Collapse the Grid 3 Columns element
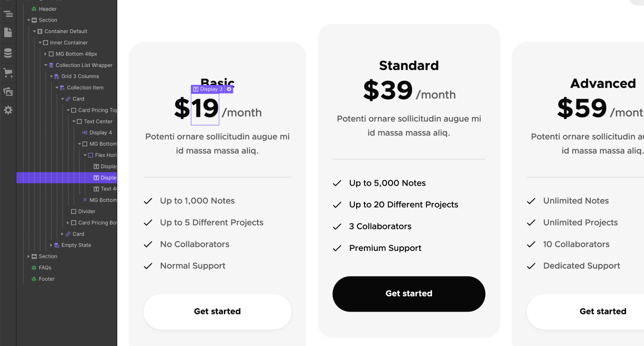Image resolution: width=644 pixels, height=346 pixels. pos(51,76)
